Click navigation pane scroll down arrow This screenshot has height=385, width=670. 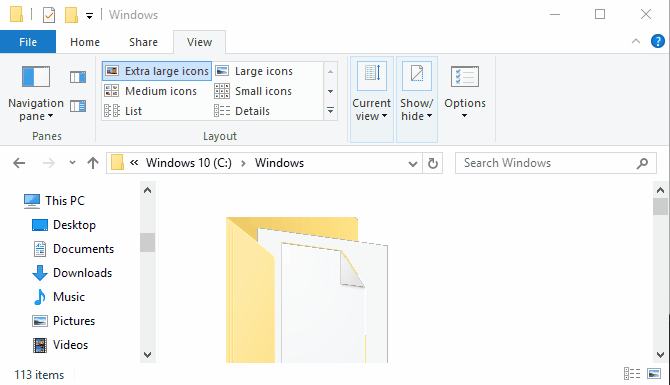click(x=147, y=355)
